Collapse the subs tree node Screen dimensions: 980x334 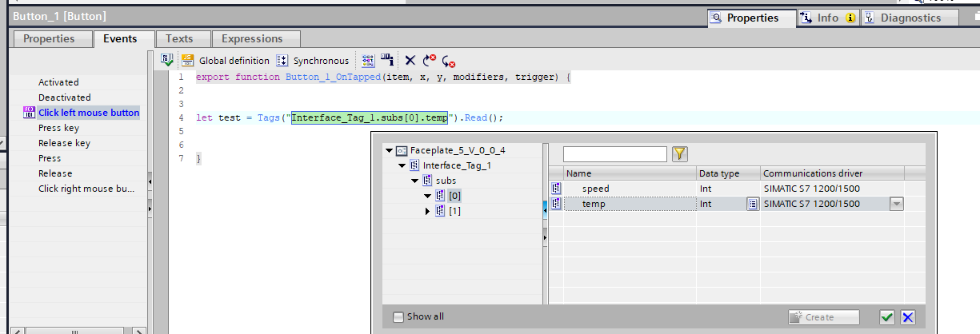click(415, 181)
